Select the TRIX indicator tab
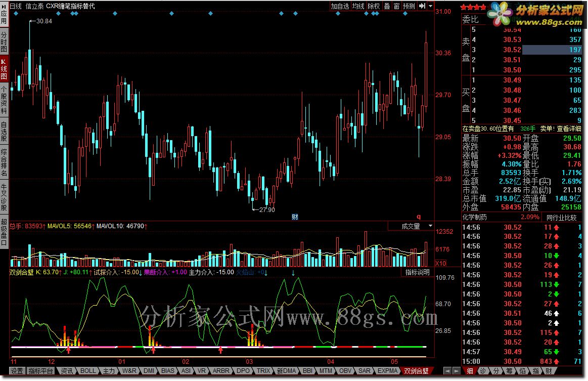The width and height of the screenshot is (588, 381). 263,371
